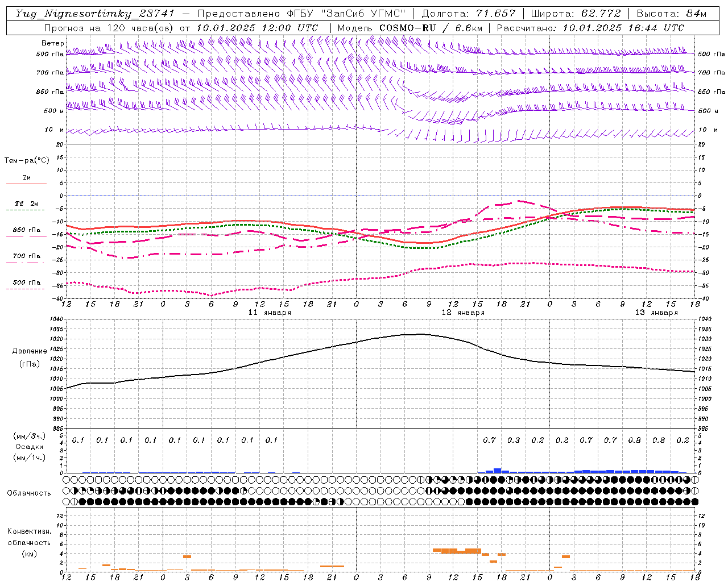Click the Осадки panel label
This screenshot has height=582, width=728.
(30, 447)
